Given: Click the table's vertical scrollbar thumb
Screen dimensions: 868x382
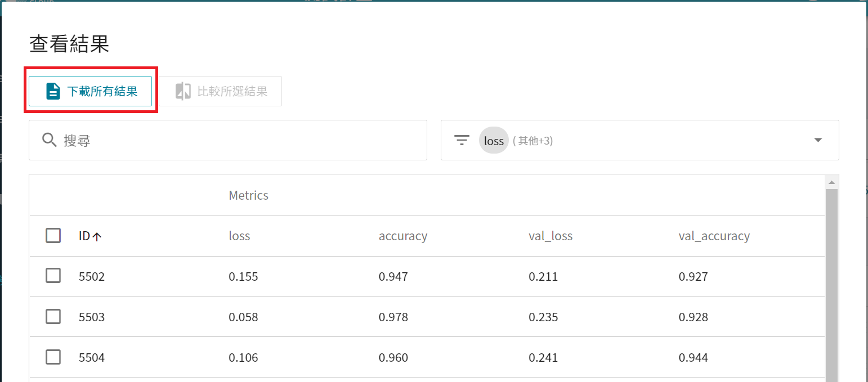Looking at the screenshot, I should [x=831, y=281].
